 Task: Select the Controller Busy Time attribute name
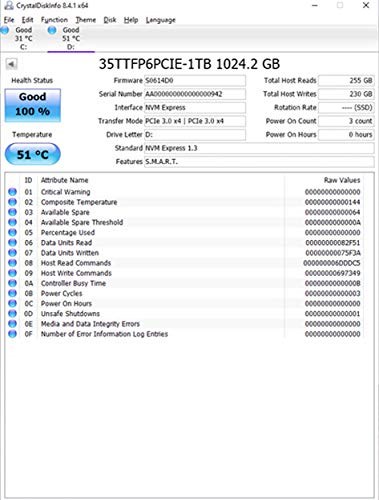click(73, 283)
